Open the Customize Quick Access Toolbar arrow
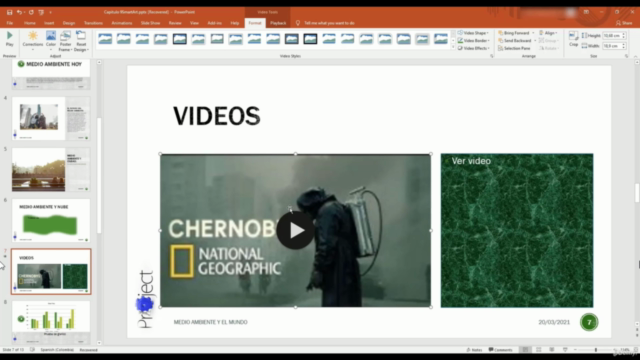The height and width of the screenshot is (360, 640). (50, 12)
